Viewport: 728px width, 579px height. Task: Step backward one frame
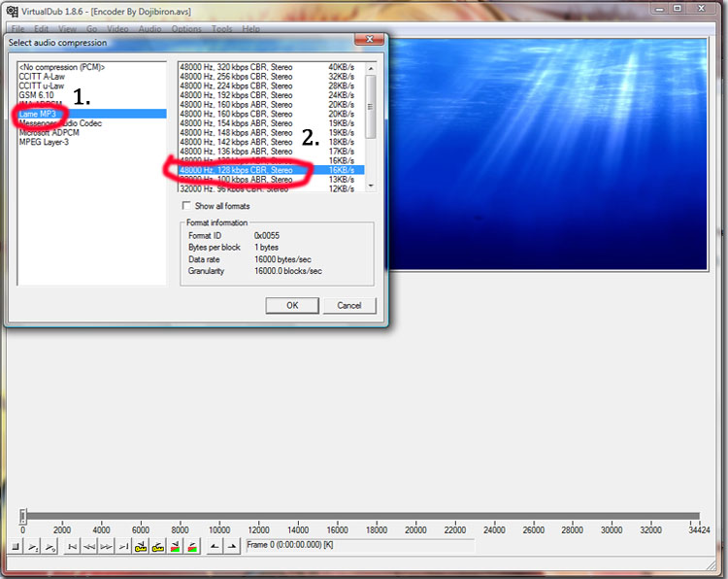pyautogui.click(x=88, y=547)
